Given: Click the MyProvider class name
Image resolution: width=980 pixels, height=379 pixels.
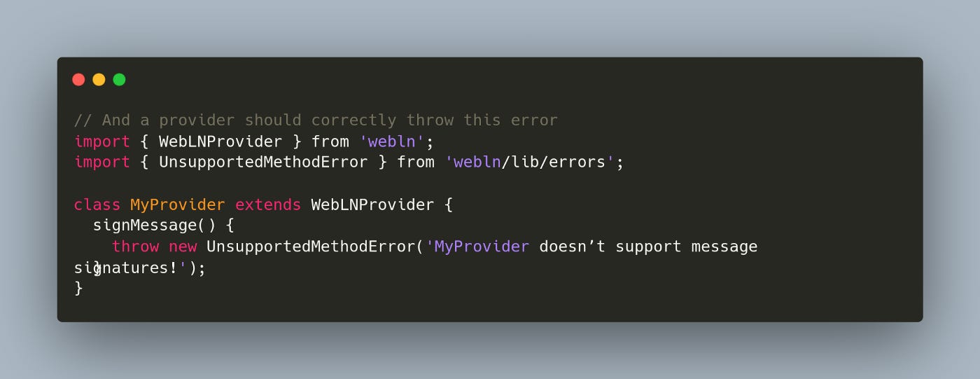Looking at the screenshot, I should 178,205.
